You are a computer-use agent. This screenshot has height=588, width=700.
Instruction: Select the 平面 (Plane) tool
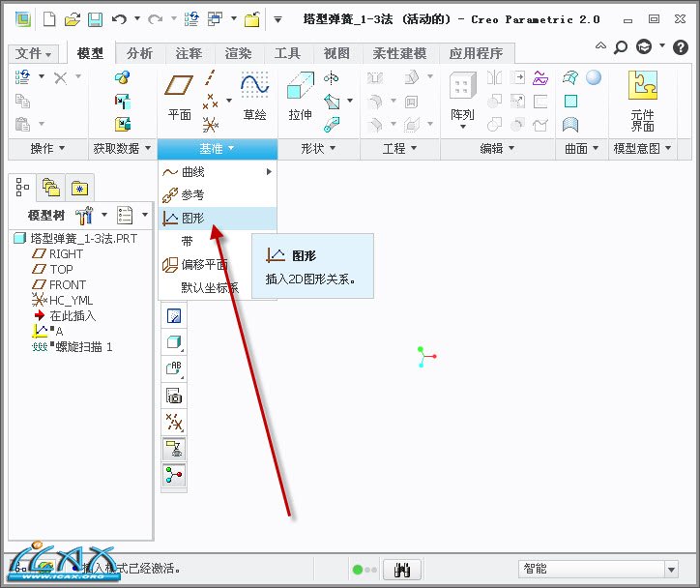[179, 96]
